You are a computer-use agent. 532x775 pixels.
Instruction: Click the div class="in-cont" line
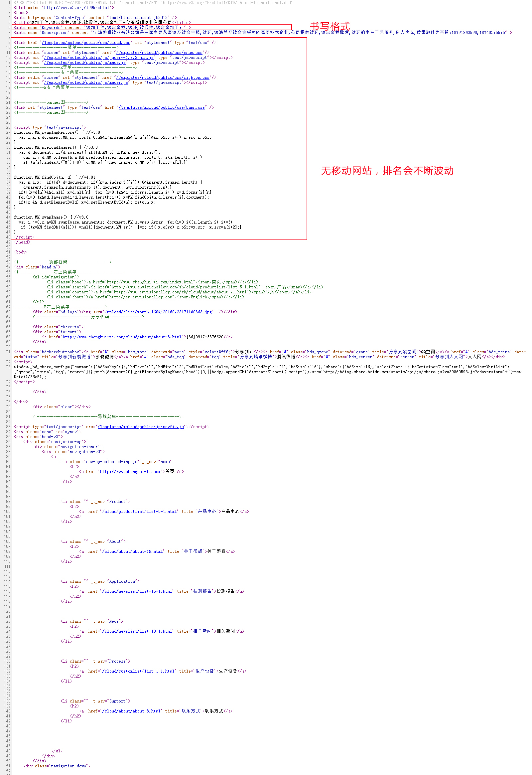57,332
